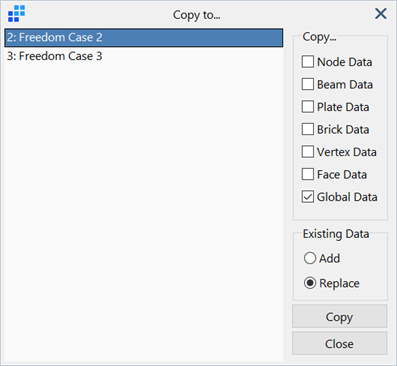Image resolution: width=397 pixels, height=366 pixels.
Task: Enable Vertex Data checkbox
Action: coord(308,152)
